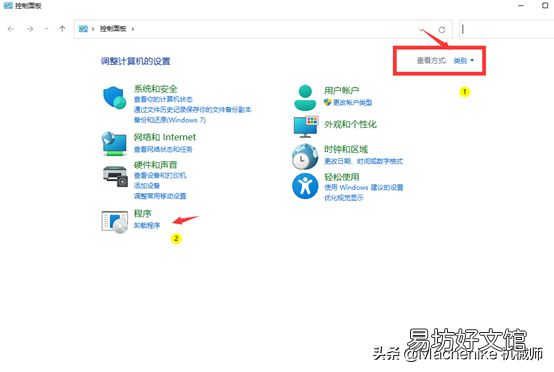Open the User Accounts person icon
This screenshot has height=372, width=554.
click(x=305, y=98)
